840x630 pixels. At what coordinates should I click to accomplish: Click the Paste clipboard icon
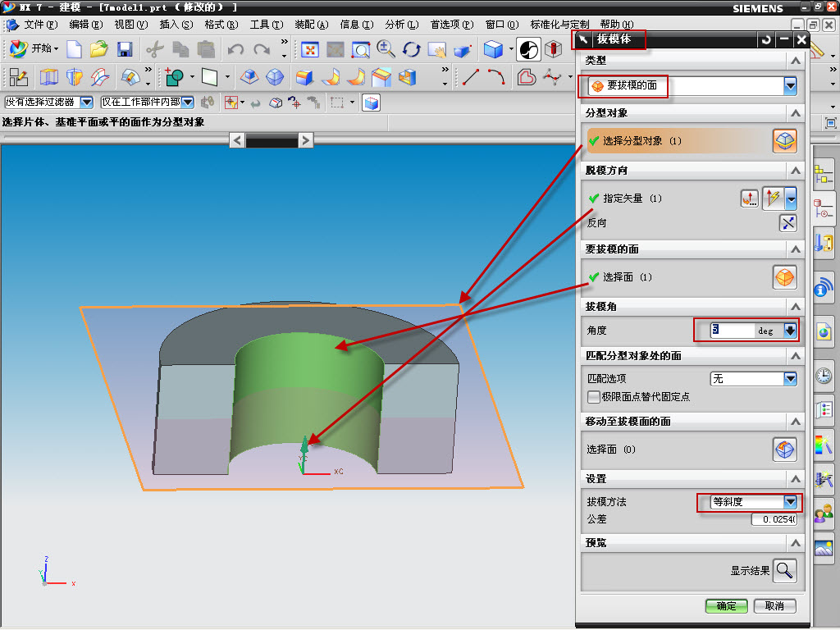pyautogui.click(x=206, y=49)
